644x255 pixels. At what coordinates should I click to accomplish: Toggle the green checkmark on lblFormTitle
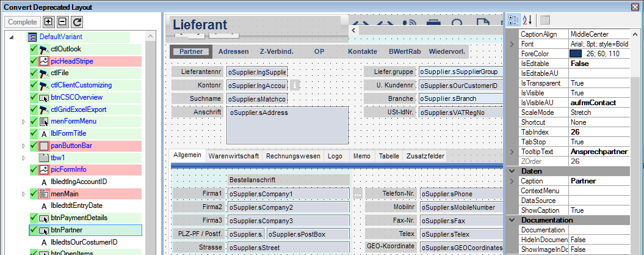point(34,133)
